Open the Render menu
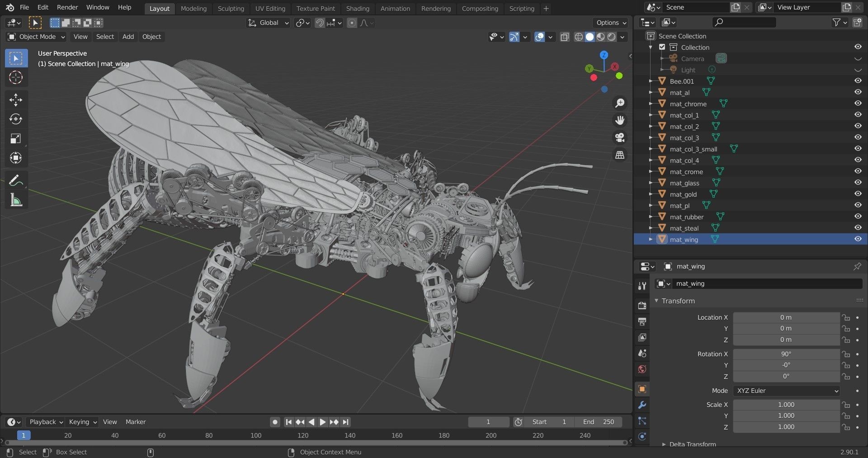The image size is (868, 458). click(x=67, y=7)
